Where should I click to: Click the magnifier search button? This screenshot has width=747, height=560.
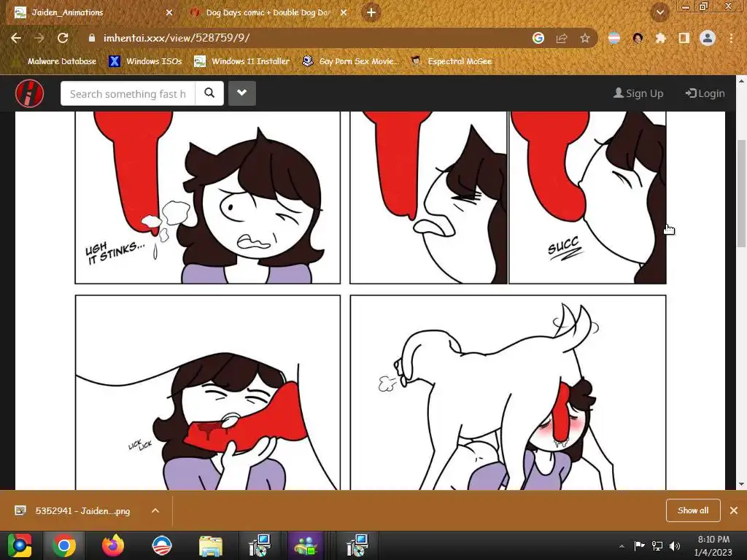[x=209, y=93]
